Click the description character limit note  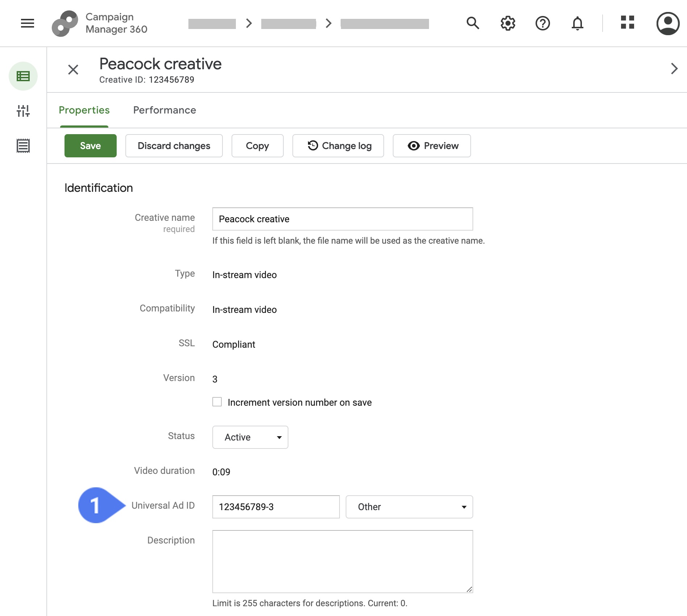click(310, 603)
